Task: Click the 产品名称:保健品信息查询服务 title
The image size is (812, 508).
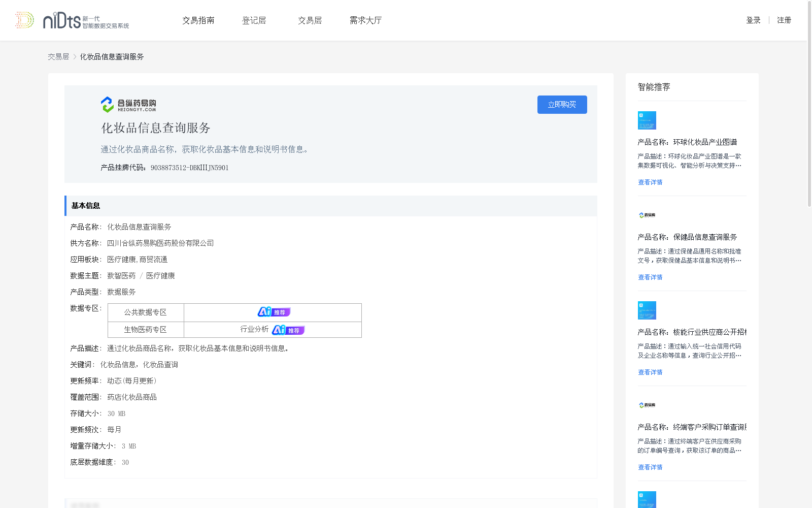Action: click(x=687, y=237)
